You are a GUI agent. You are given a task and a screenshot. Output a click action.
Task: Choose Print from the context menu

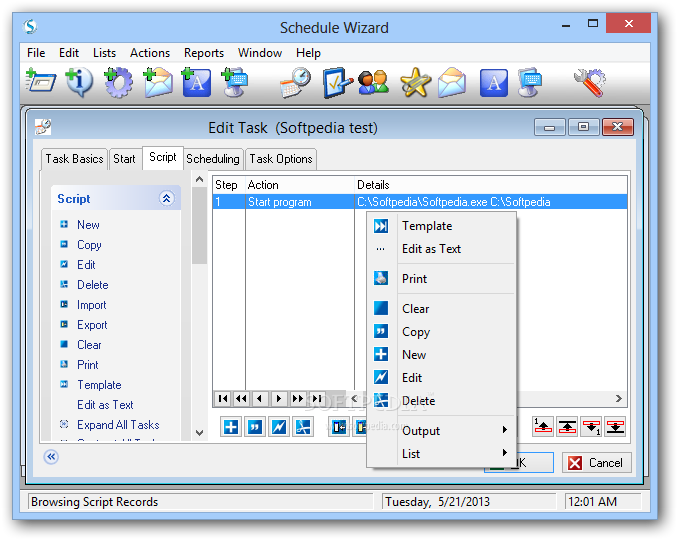point(441,278)
